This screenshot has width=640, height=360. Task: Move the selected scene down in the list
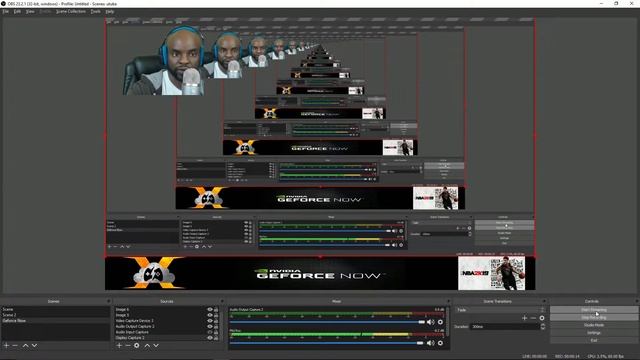click(x=34, y=345)
